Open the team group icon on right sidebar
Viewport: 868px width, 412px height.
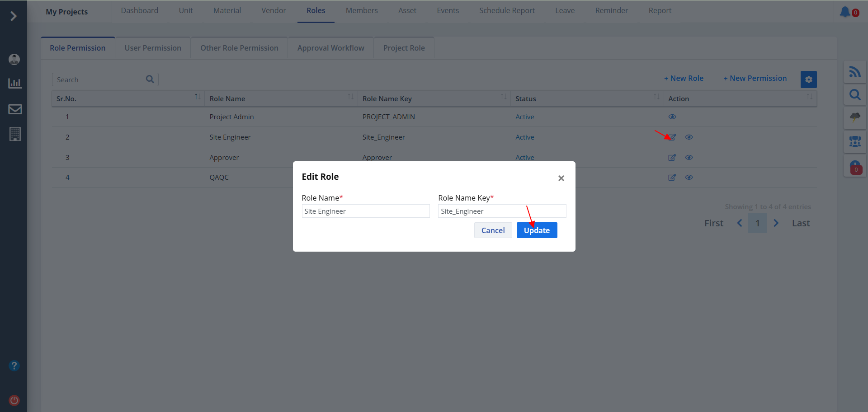point(854,142)
